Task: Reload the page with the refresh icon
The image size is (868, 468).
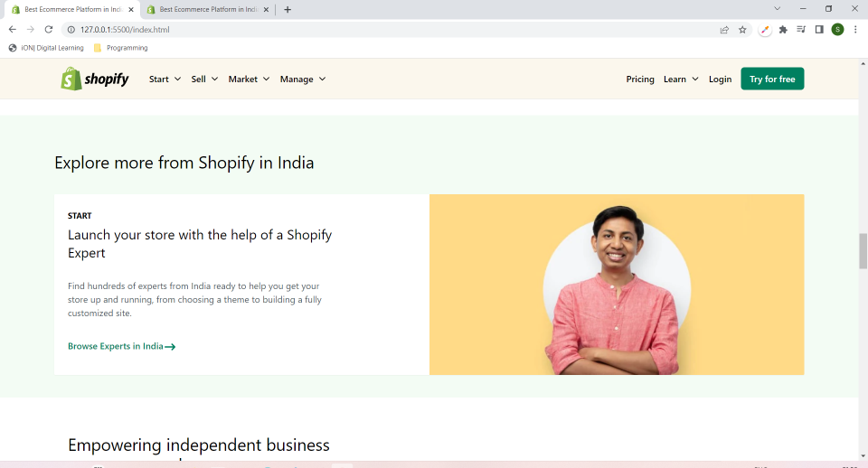Action: pos(49,29)
